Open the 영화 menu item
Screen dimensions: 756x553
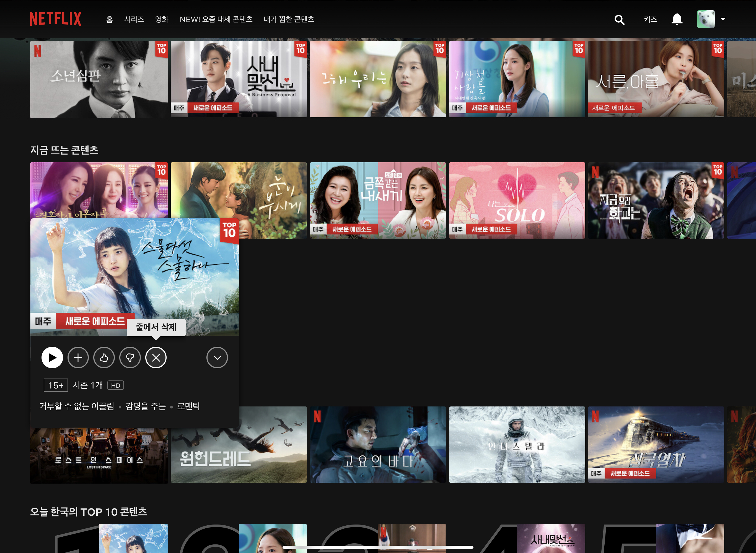162,19
